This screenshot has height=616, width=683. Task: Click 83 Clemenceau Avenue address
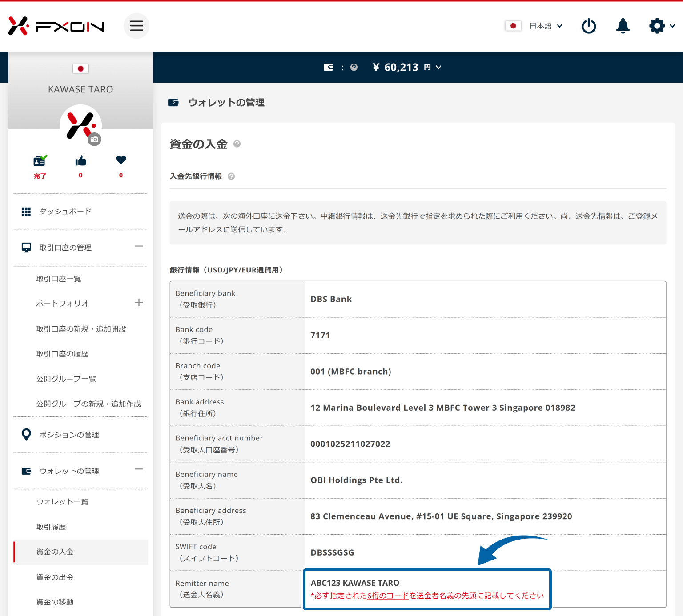coord(441,516)
